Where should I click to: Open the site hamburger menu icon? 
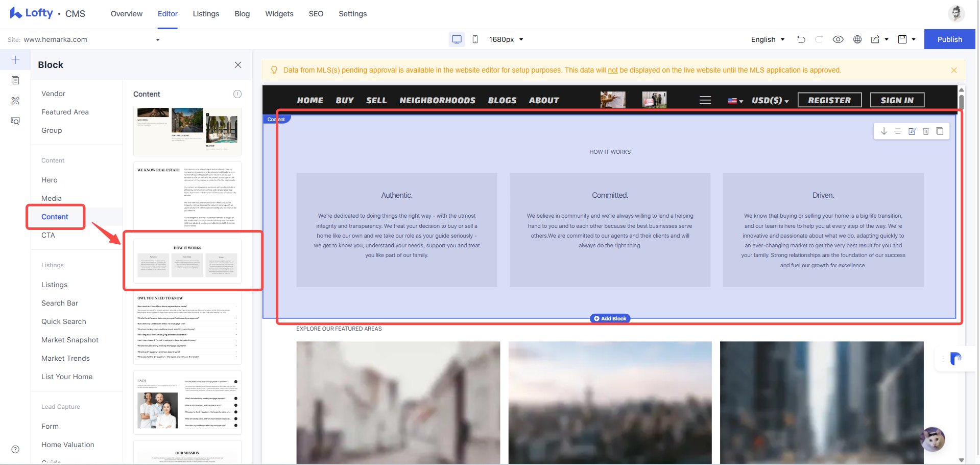click(x=705, y=100)
